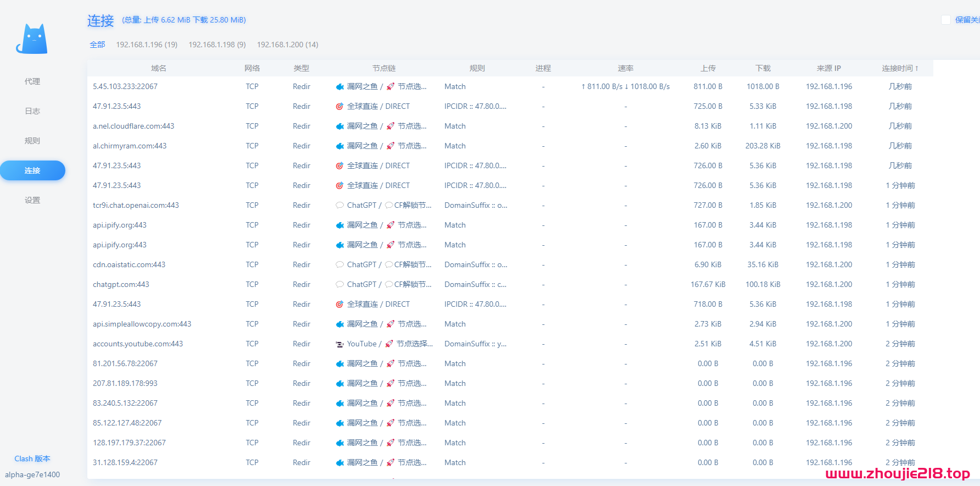Switch to 192.168.1.200 (14) tab
Viewport: 980px width, 486px height.
287,45
